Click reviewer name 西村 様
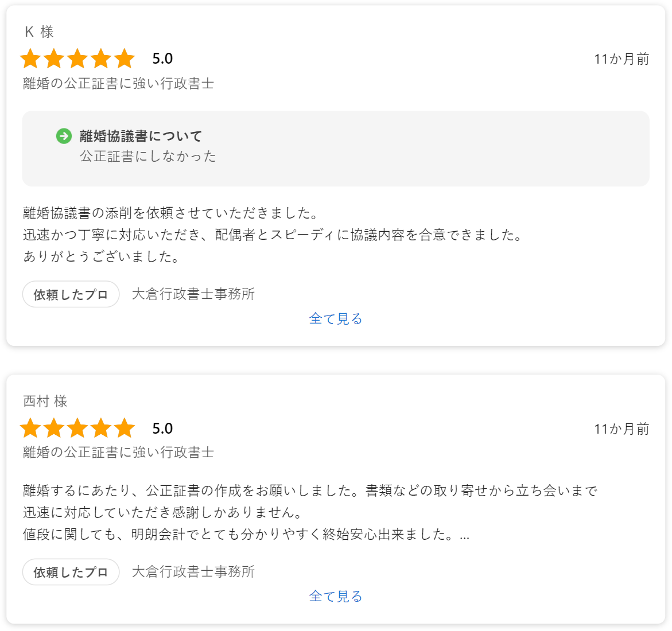This screenshot has height=631, width=672. [45, 402]
